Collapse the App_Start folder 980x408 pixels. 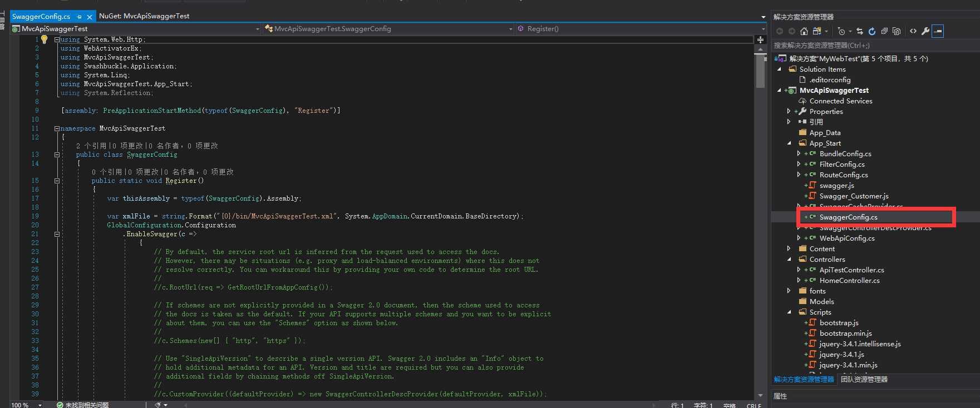pyautogui.click(x=789, y=143)
